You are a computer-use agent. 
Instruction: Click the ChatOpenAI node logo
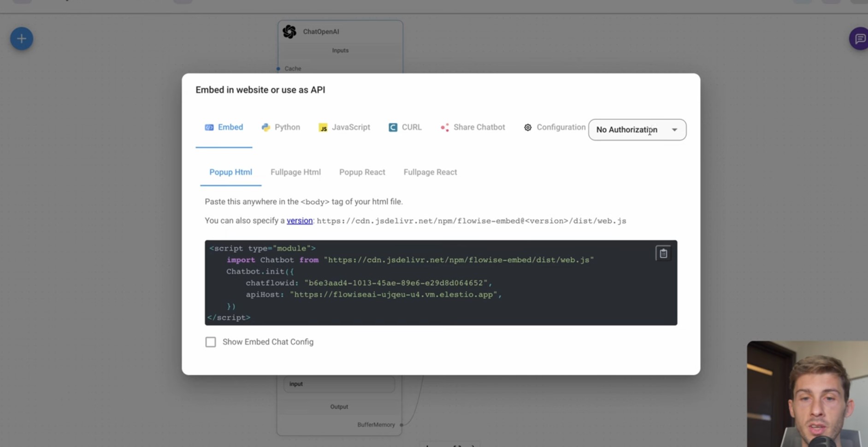click(x=289, y=31)
